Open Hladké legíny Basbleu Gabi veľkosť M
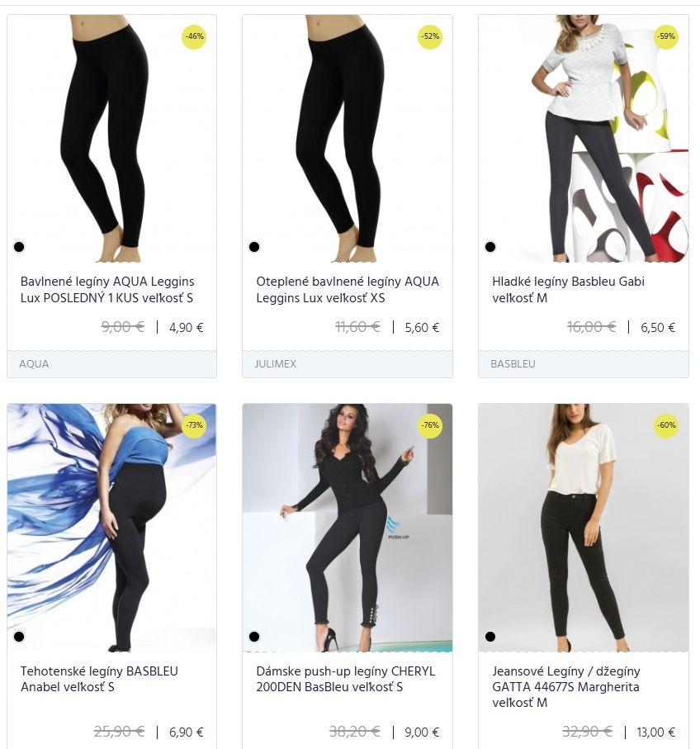Image resolution: width=700 pixels, height=749 pixels. (568, 290)
